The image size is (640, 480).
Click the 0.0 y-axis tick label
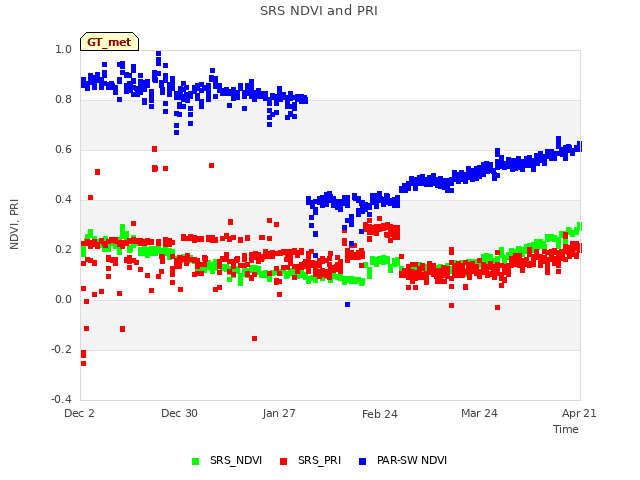(63, 299)
